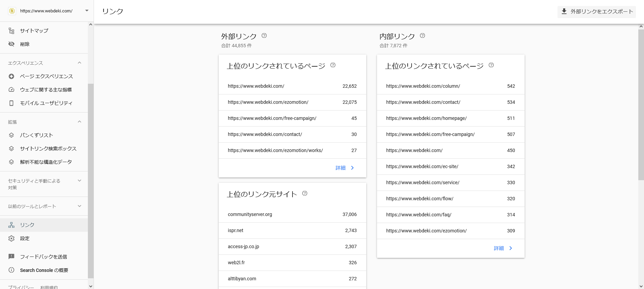The image size is (644, 289).
Task: Click the Core Web Vitals gauge icon
Action: pos(11,90)
